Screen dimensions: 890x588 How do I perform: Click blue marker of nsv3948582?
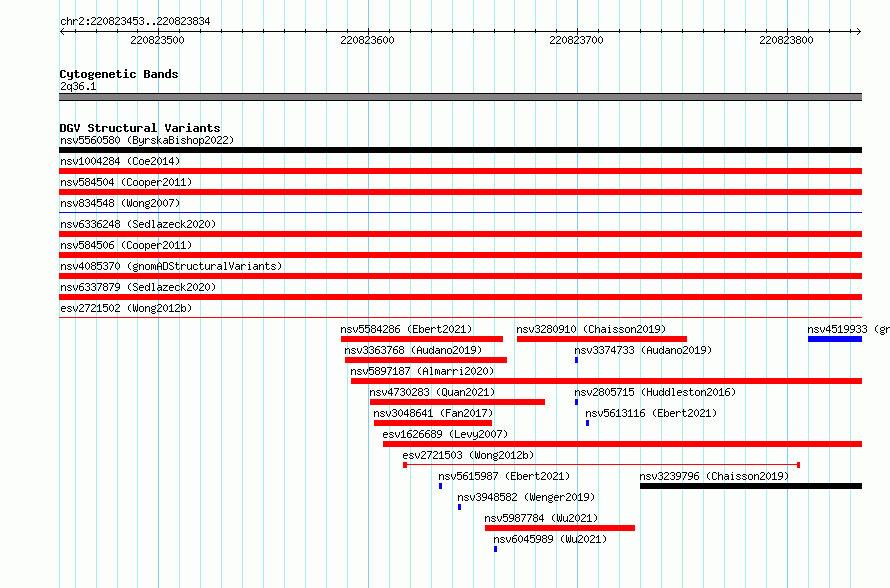pyautogui.click(x=460, y=507)
